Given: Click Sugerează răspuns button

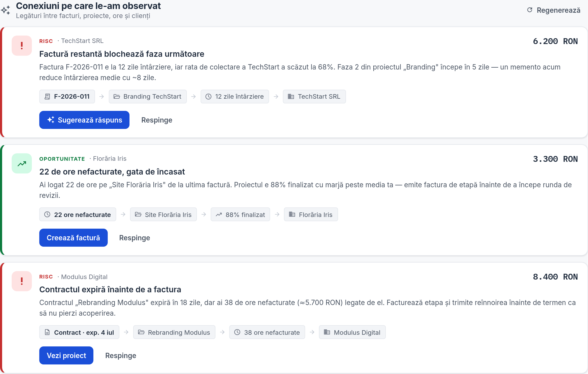Looking at the screenshot, I should tap(84, 120).
